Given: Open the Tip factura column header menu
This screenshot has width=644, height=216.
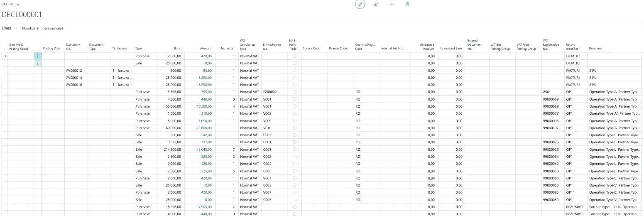Looking at the screenshot, I should click(120, 49).
